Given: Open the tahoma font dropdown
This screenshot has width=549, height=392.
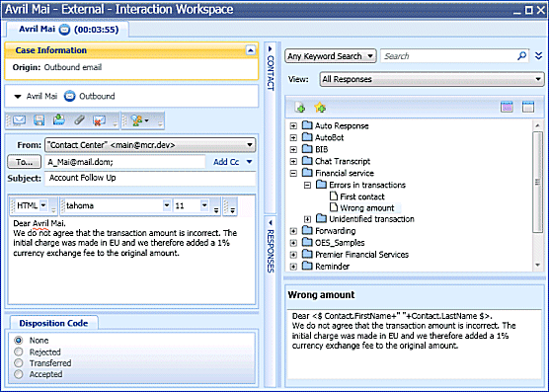Looking at the screenshot, I should pyautogui.click(x=167, y=205).
